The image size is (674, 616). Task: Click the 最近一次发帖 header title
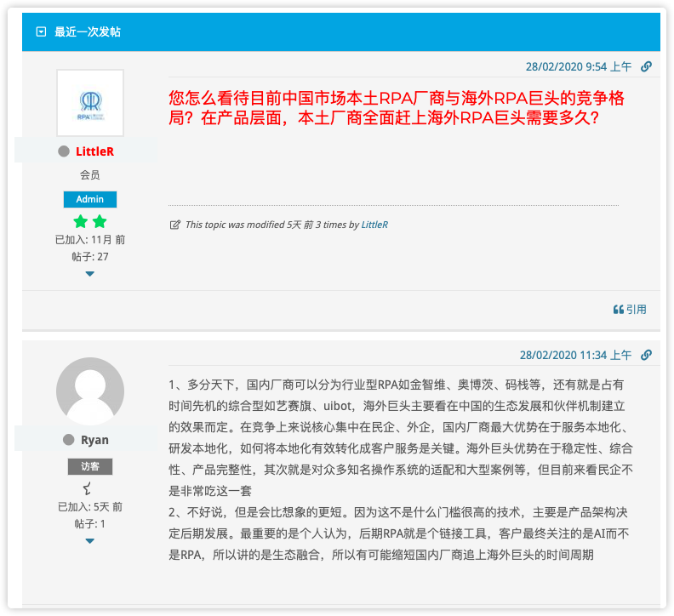tap(88, 31)
